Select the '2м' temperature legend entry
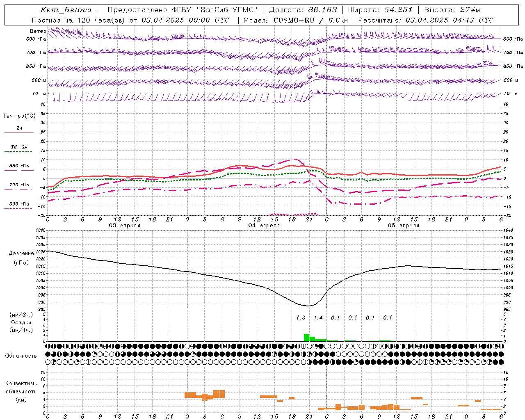The image size is (525, 420). pyautogui.click(x=19, y=128)
